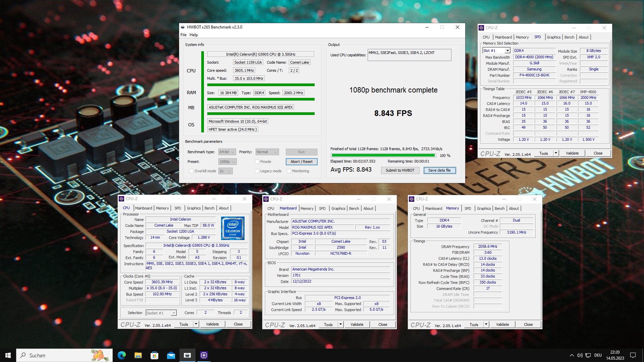This screenshot has width=644, height=362.
Task: Expand Tools arrow in the CPU tab CPU-Z window
Action: pos(196,324)
